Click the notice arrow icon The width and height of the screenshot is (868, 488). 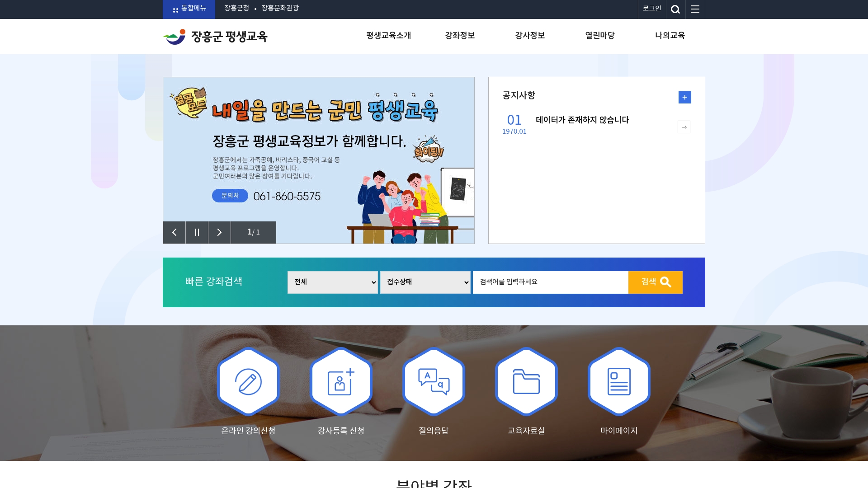684,127
